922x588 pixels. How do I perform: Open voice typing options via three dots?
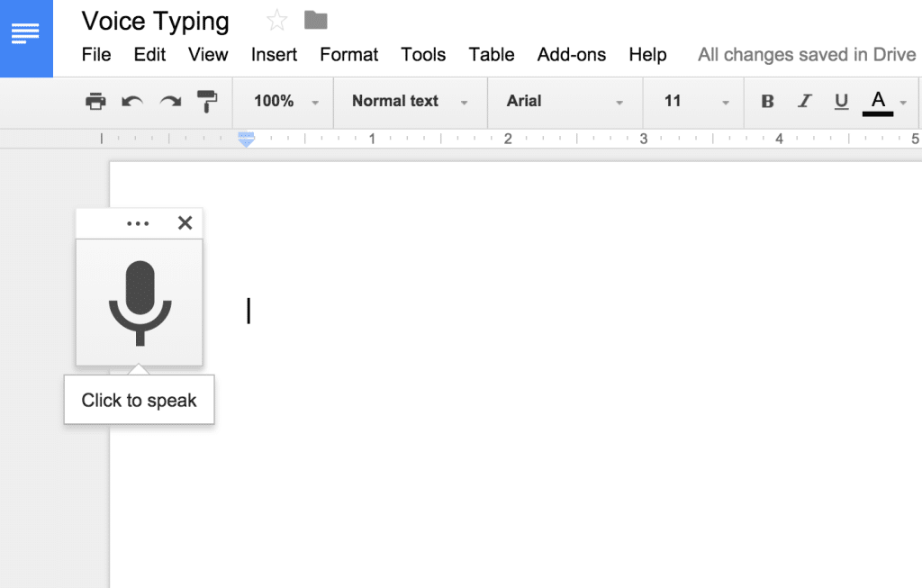coord(139,222)
